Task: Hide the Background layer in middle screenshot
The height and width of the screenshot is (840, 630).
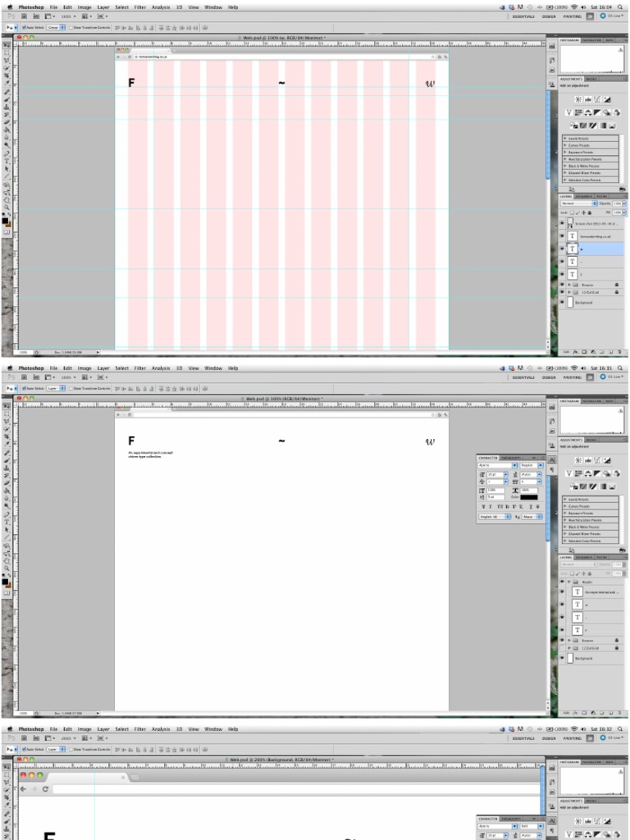Action: 562,659
